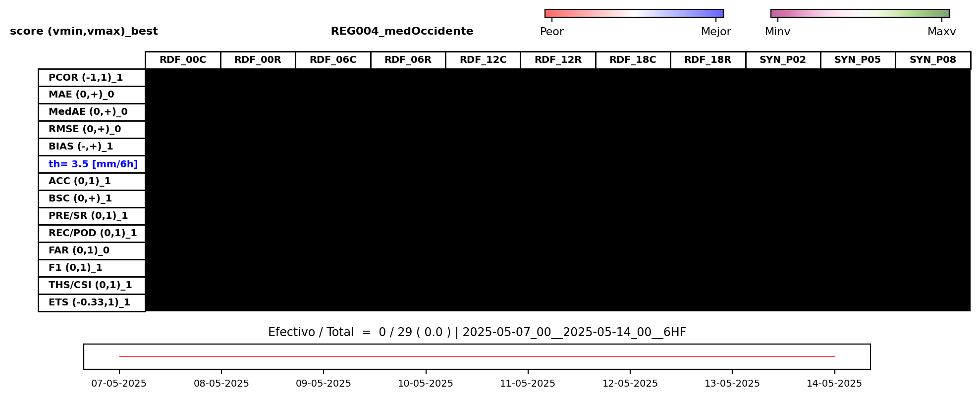Click the 14-05-2025 timeline tick label
This screenshot has width=980, height=398.
(x=834, y=384)
